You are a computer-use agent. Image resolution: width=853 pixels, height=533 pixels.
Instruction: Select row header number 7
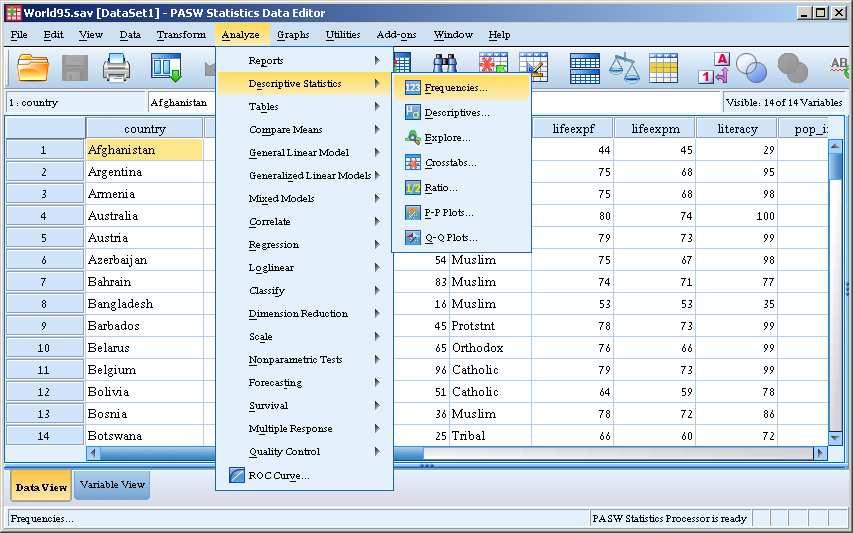[x=44, y=282]
